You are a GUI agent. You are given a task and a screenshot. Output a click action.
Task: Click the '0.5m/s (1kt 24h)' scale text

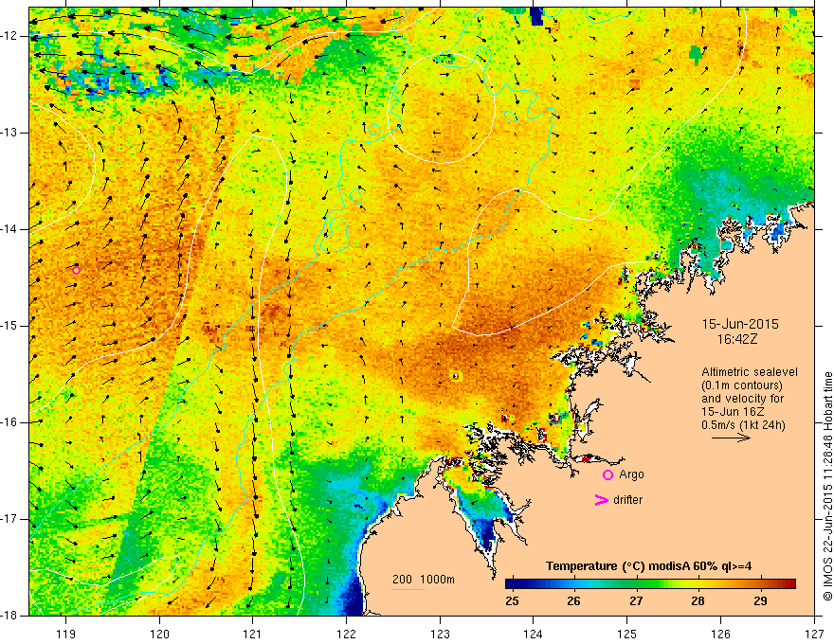coord(744,425)
